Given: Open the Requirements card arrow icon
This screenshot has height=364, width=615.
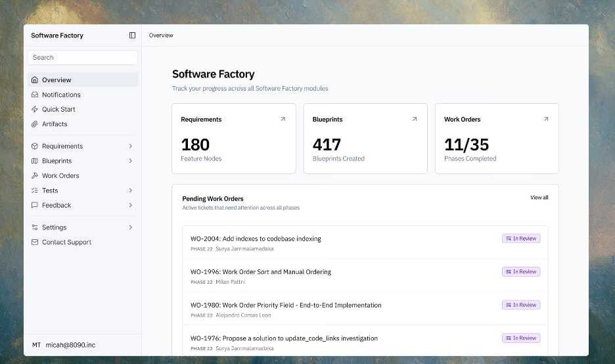Looking at the screenshot, I should coord(283,119).
